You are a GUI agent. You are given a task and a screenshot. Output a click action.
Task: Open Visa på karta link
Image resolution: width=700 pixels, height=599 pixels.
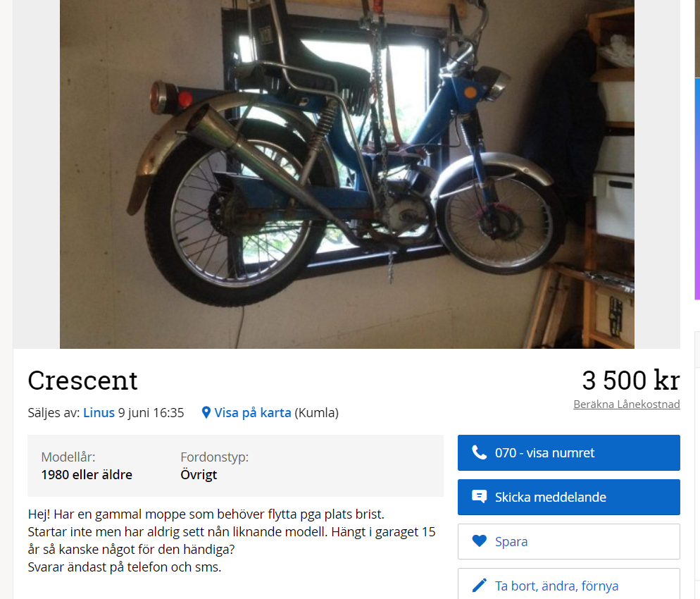tap(253, 412)
